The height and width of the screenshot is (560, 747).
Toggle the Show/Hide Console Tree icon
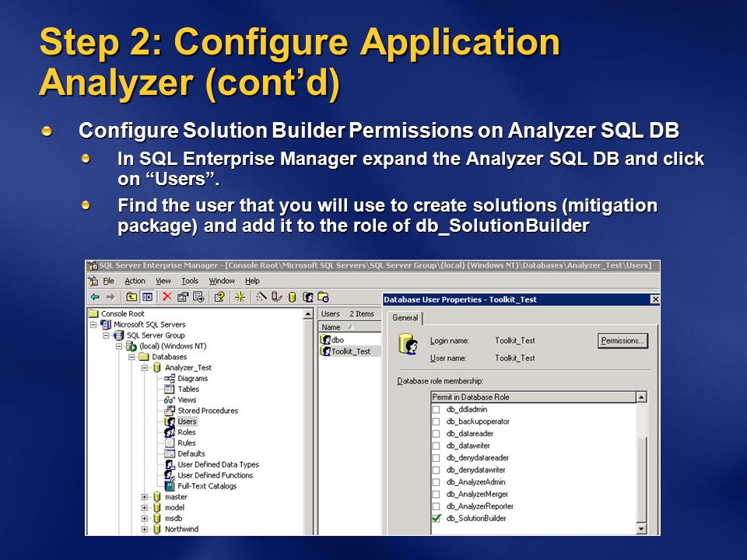[147, 297]
